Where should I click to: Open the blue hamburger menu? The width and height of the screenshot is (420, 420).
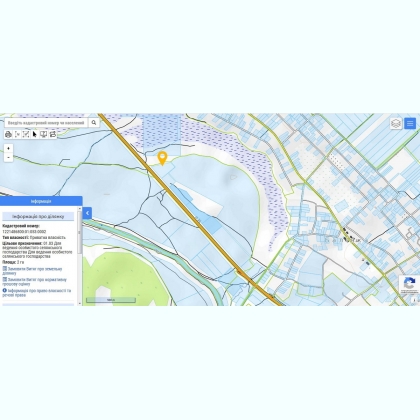(x=410, y=123)
